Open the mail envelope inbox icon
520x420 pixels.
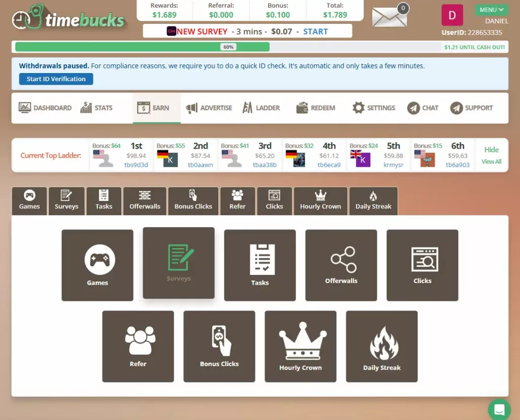pos(389,17)
